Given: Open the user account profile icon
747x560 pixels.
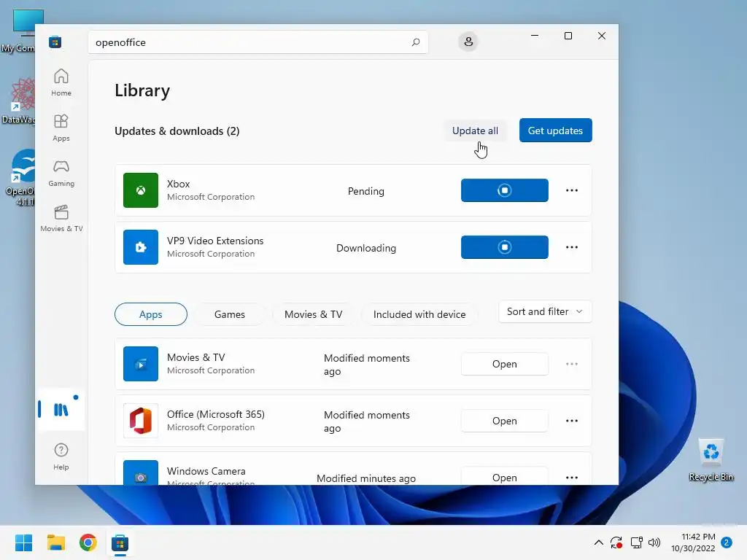Looking at the screenshot, I should [468, 42].
